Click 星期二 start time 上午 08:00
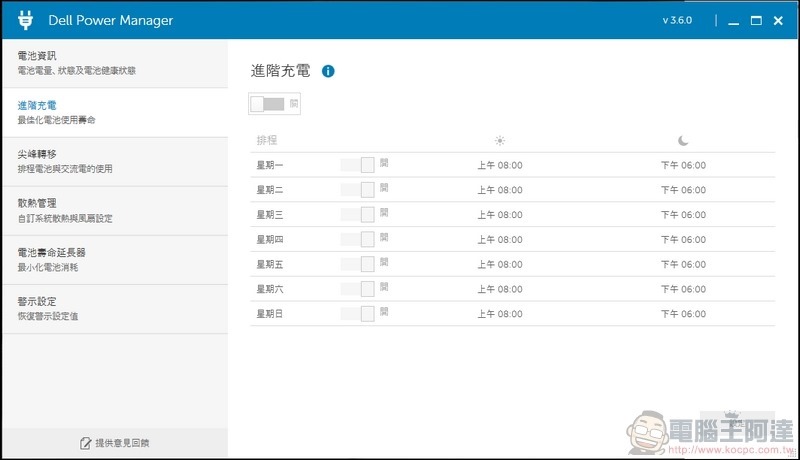This screenshot has width=800, height=460. tap(499, 190)
